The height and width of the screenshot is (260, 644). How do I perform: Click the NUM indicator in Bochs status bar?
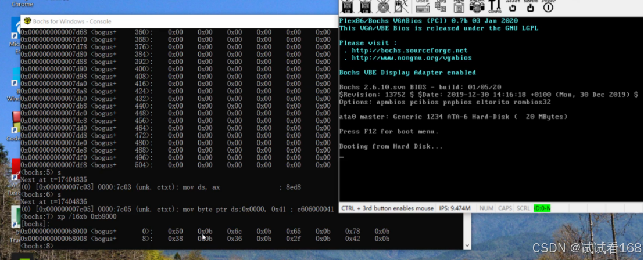[486, 208]
